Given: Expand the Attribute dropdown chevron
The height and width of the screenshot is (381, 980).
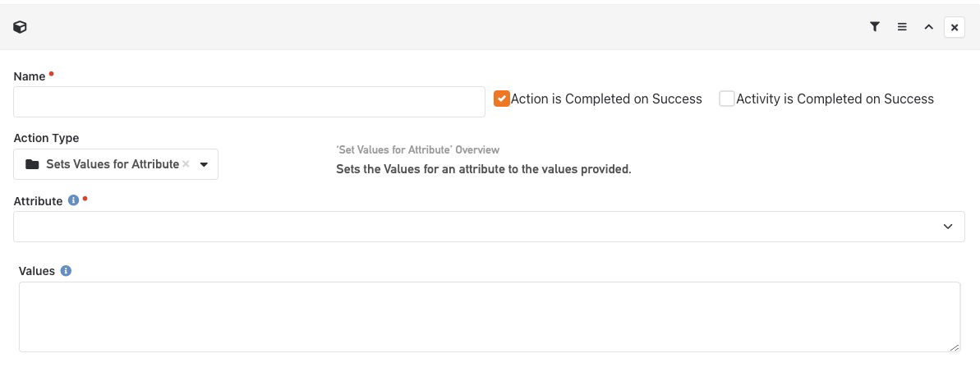Looking at the screenshot, I should (x=948, y=227).
